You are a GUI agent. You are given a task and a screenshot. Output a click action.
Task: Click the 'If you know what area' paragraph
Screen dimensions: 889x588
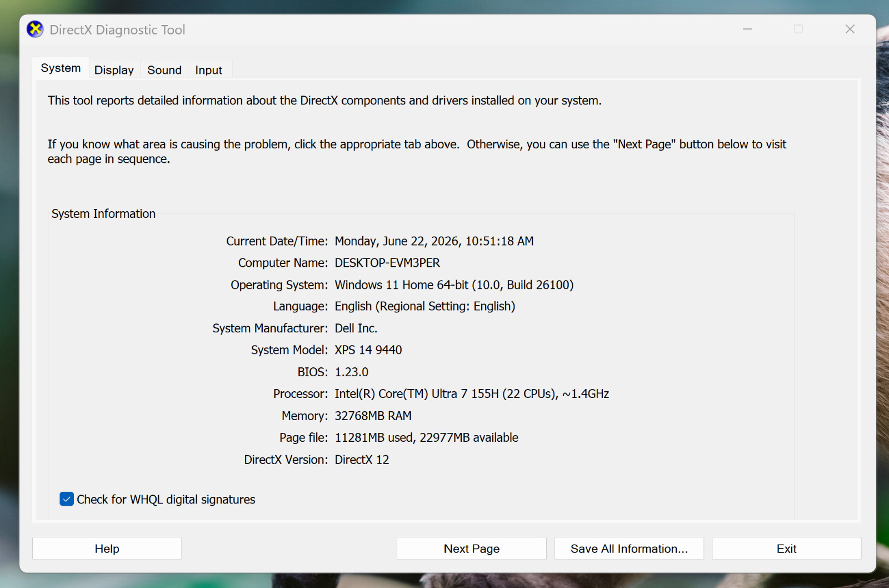pos(417,152)
